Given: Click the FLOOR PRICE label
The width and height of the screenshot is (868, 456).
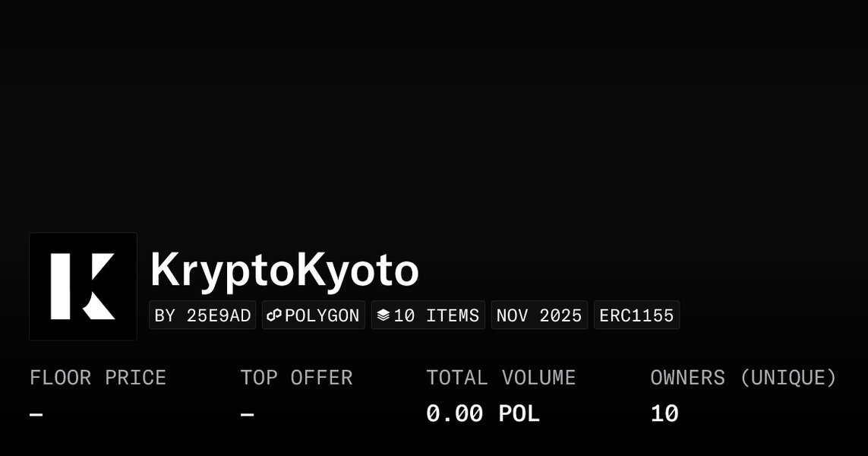Looking at the screenshot, I should point(98,378).
